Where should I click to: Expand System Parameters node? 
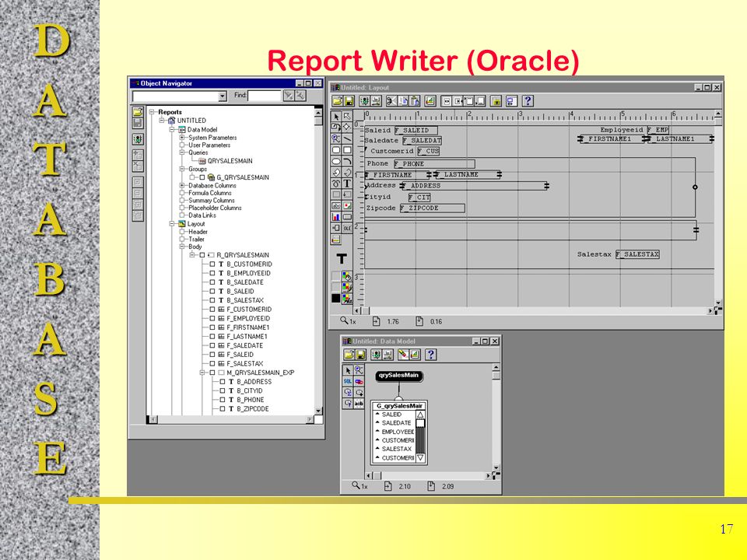[182, 138]
